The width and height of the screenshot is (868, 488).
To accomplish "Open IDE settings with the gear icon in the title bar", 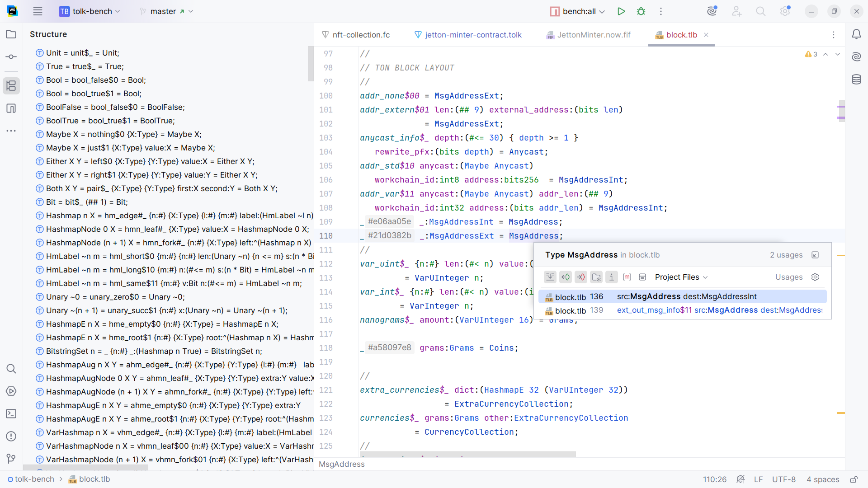I will point(785,11).
